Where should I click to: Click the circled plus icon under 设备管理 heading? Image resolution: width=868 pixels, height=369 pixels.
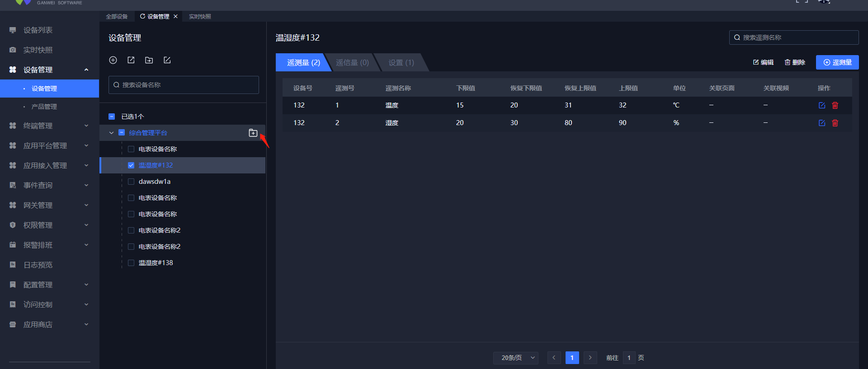(x=113, y=60)
